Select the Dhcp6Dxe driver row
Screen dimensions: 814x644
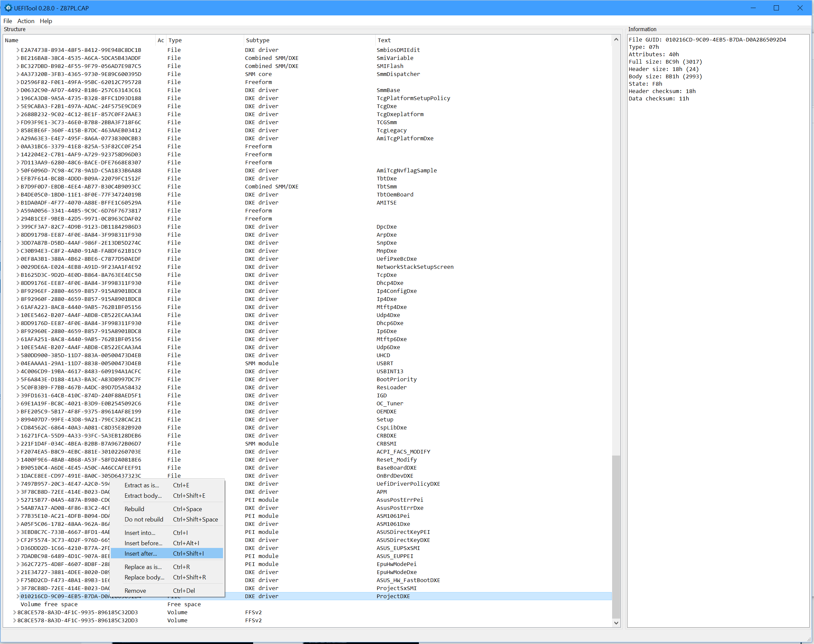point(307,323)
